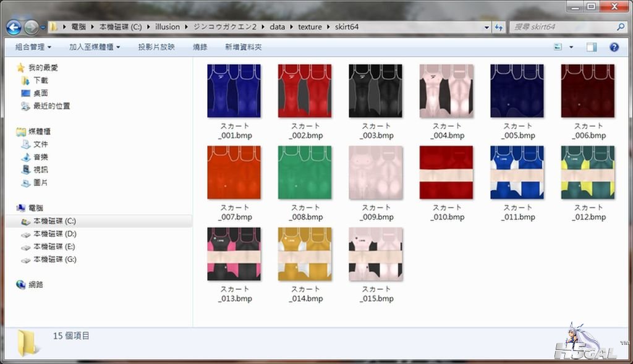Viewport: 633px width, 364px height.
Task: Open 網路 in the navigation pane
Action: coord(36,285)
